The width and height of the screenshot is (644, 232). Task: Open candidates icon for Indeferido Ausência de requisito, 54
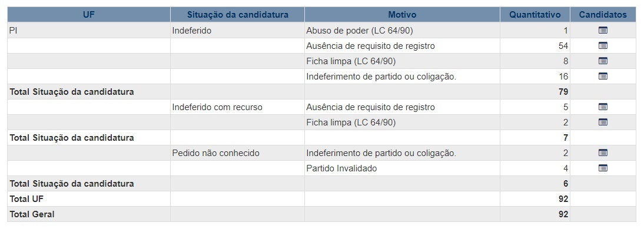click(603, 45)
